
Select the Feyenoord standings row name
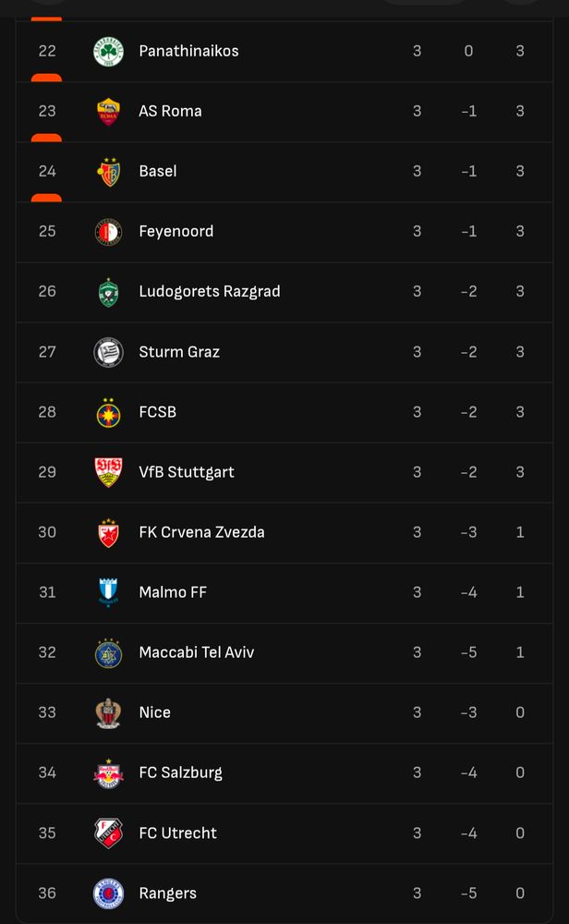pos(176,232)
